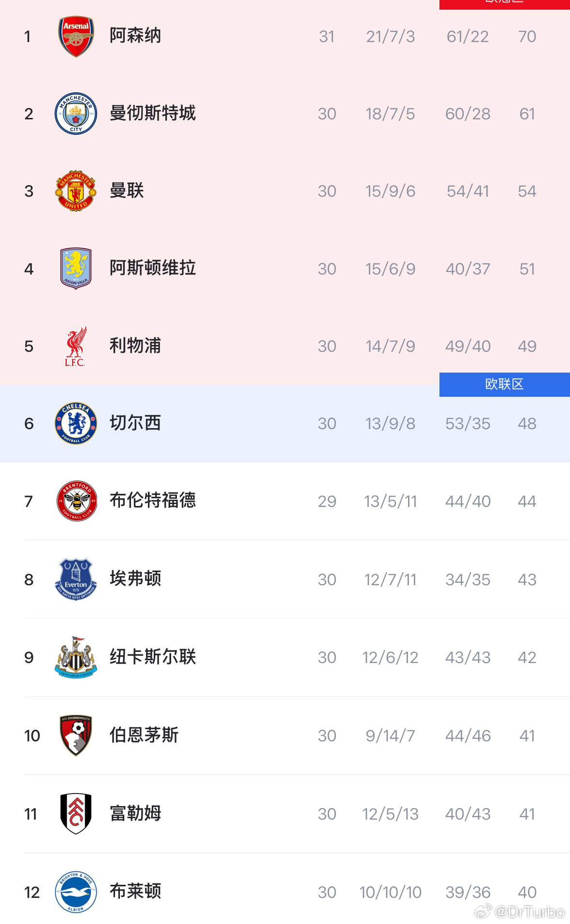This screenshot has width=570, height=924.
Task: Open the Brighton seagull badge
Action: 76,892
